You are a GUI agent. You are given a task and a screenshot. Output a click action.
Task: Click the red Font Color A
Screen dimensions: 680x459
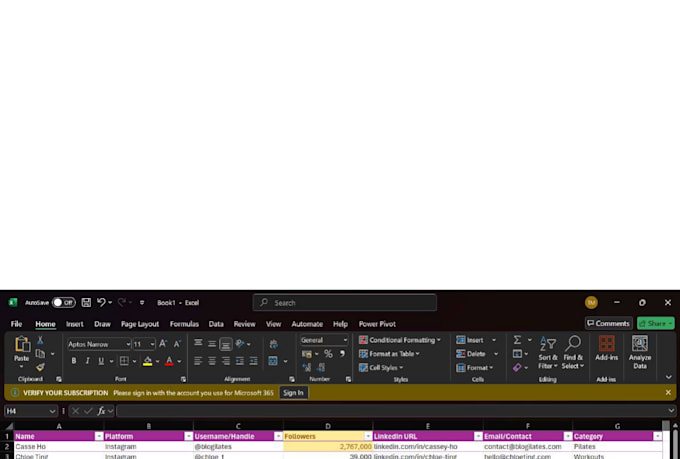point(169,361)
